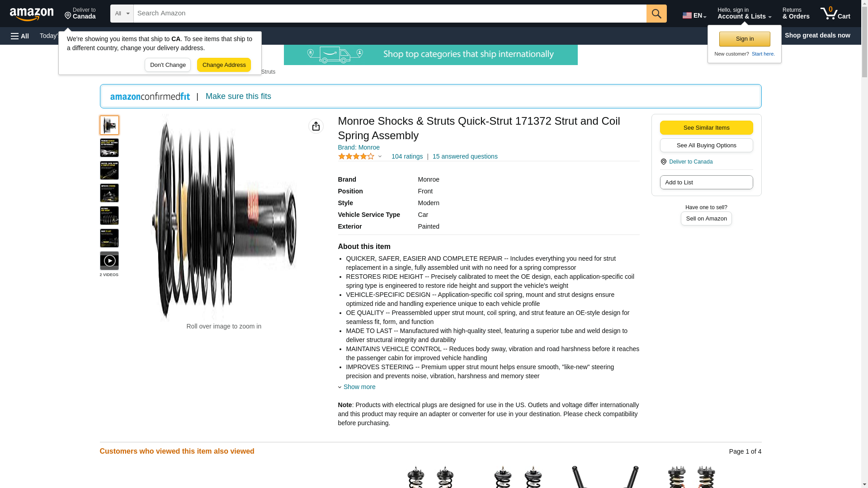Image resolution: width=868 pixels, height=488 pixels.
Task: Expand the search category All dropdown
Action: coord(122,14)
